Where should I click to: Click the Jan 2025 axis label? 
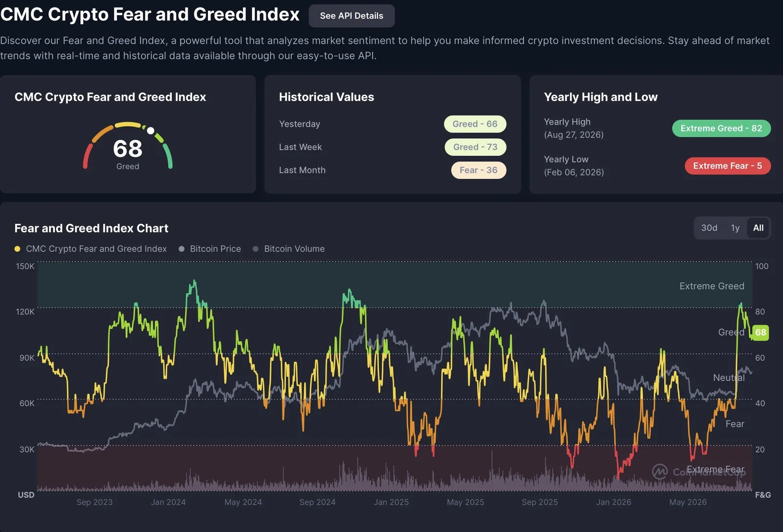(391, 502)
